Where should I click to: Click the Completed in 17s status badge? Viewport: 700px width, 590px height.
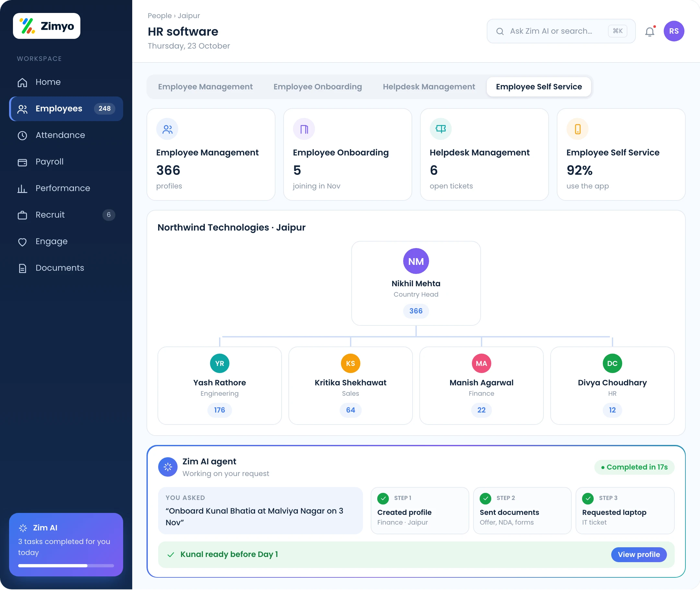pos(634,468)
